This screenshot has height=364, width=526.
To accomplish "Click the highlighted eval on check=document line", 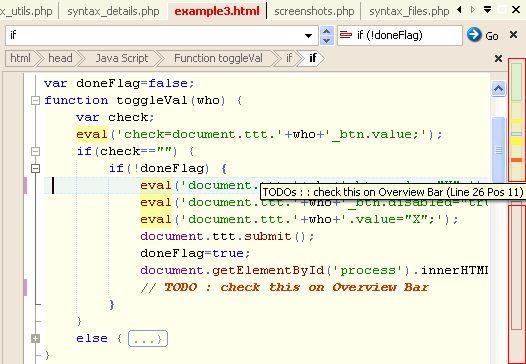I will [x=92, y=135].
